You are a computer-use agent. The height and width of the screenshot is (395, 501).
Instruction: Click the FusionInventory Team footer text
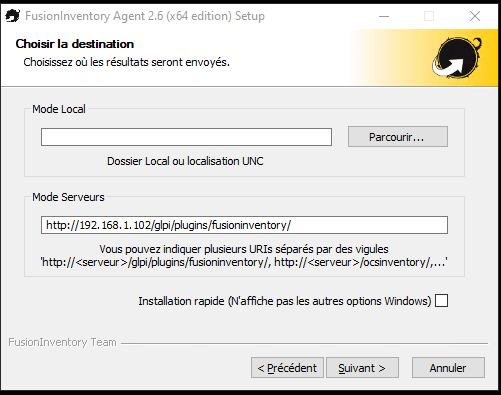pyautogui.click(x=62, y=342)
